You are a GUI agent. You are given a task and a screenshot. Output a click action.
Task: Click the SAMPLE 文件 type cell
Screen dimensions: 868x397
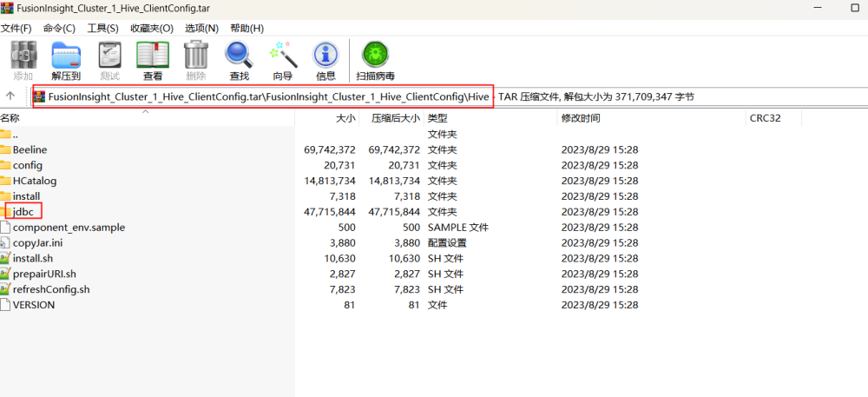pyautogui.click(x=458, y=227)
